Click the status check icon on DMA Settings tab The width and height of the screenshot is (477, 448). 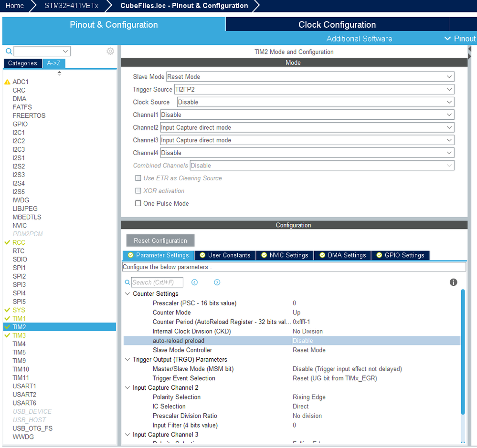tap(322, 255)
